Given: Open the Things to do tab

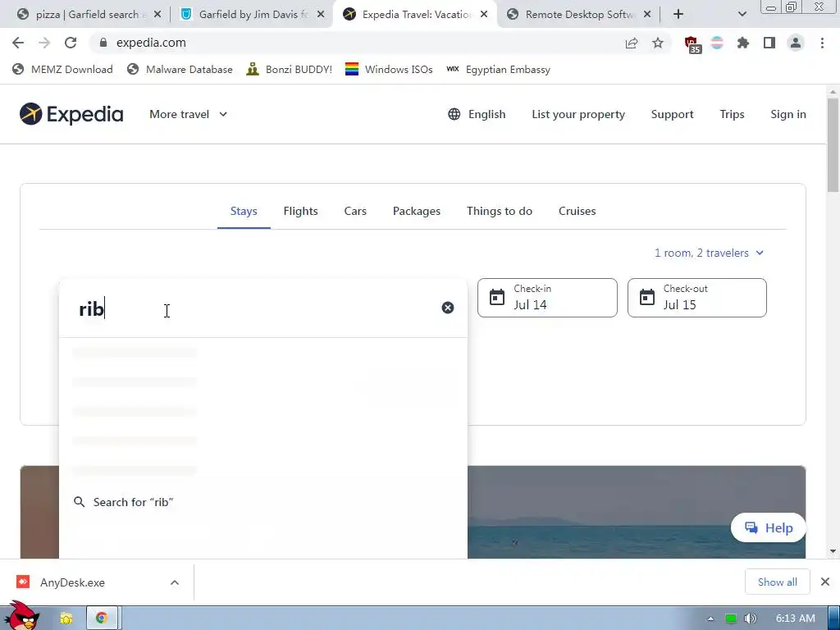Looking at the screenshot, I should click(x=500, y=211).
